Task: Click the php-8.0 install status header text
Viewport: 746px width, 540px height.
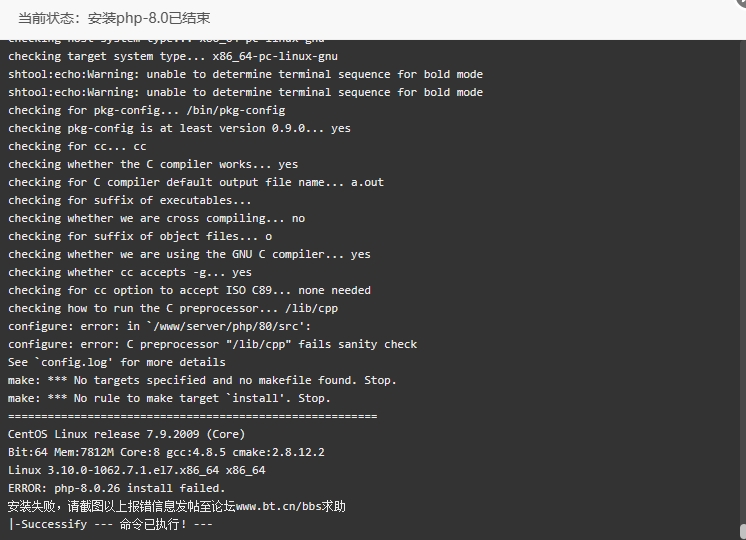Action: (114, 19)
